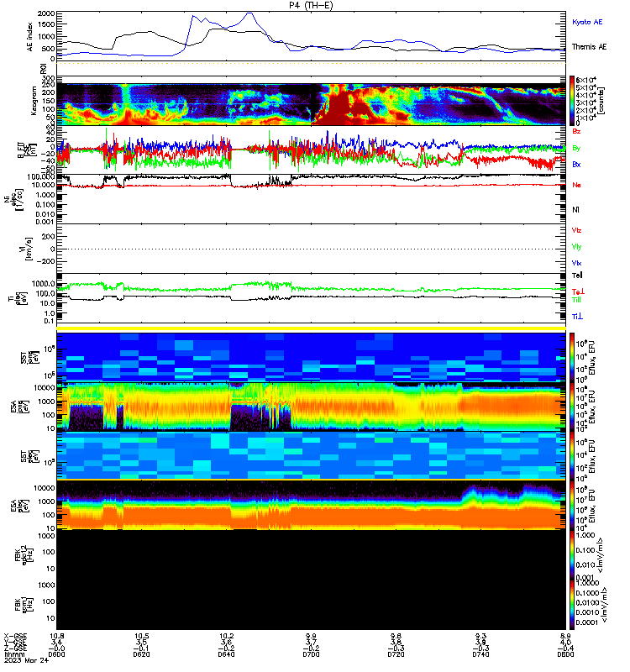Image resolution: width=630 pixels, height=672 pixels.
Task: Click inside the ESA ion energy spectrogram
Action: [x=311, y=407]
